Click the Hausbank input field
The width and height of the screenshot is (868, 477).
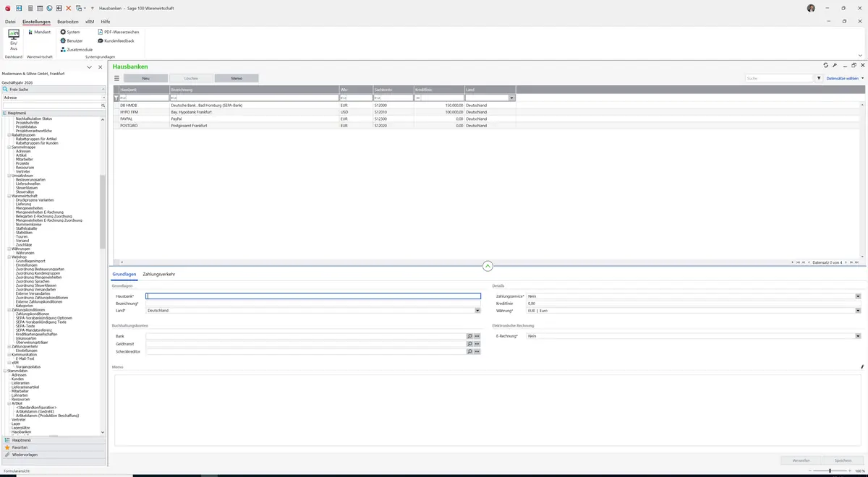tap(313, 296)
